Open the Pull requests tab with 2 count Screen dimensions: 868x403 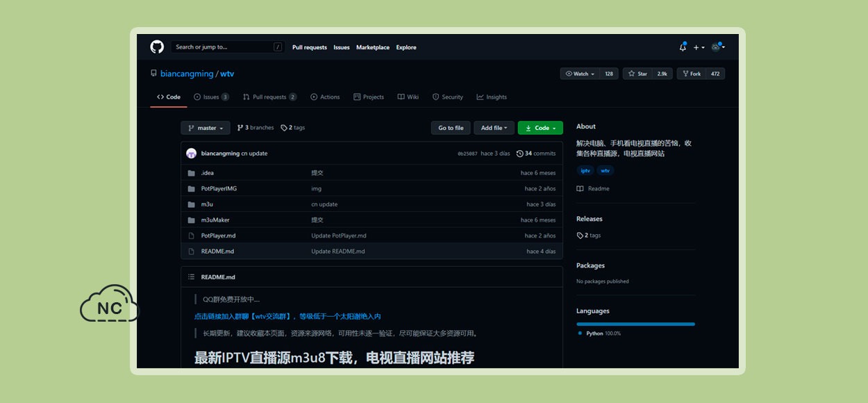coord(269,97)
